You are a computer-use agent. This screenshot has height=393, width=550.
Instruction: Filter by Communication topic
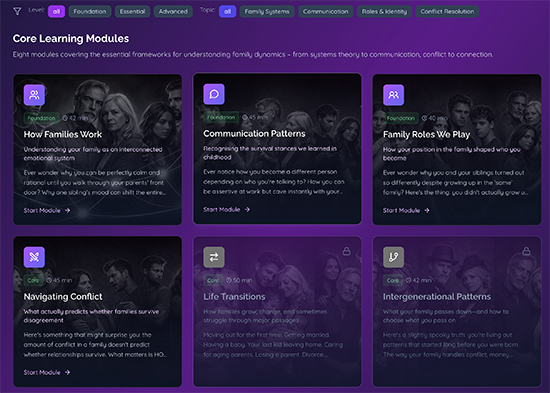coord(326,12)
